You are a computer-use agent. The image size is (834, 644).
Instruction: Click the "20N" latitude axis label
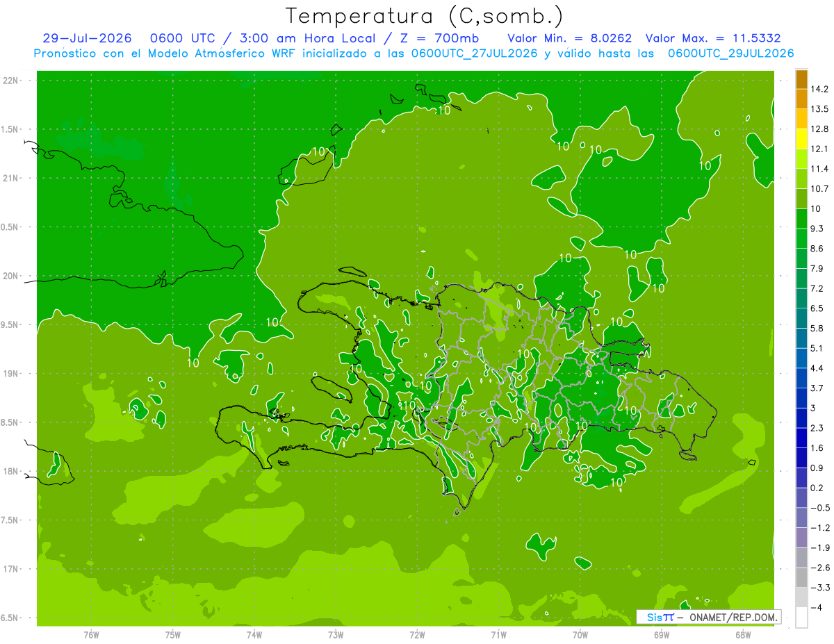tap(11, 276)
